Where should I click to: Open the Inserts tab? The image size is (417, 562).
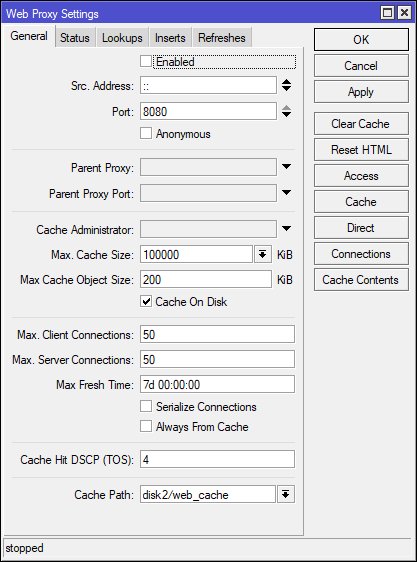point(170,38)
